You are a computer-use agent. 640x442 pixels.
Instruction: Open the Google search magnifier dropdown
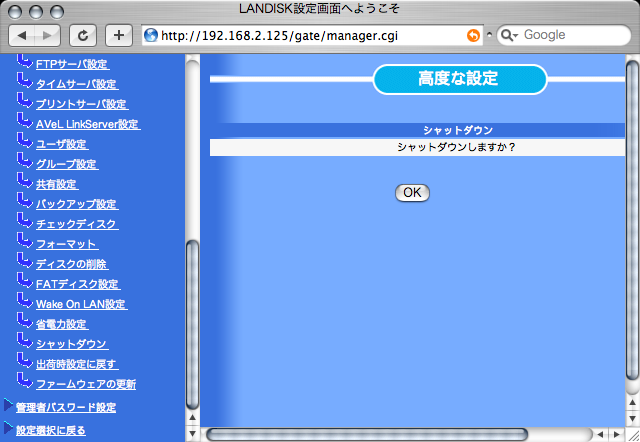509,36
